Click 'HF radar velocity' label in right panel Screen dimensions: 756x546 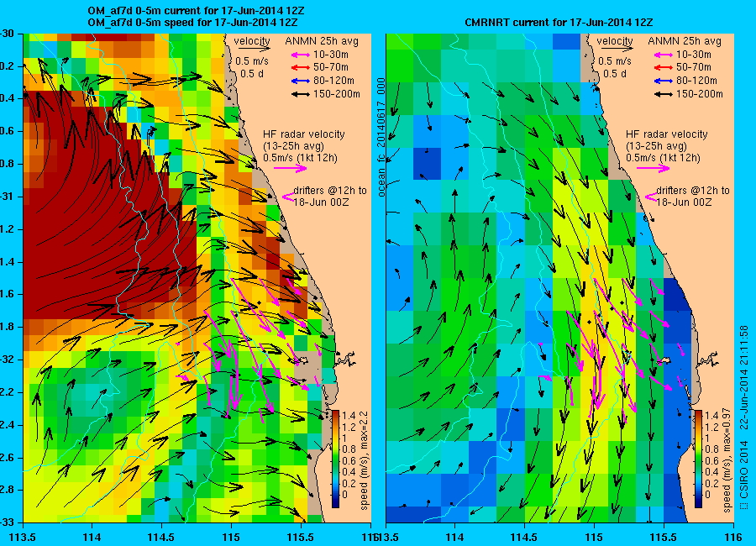click(667, 134)
